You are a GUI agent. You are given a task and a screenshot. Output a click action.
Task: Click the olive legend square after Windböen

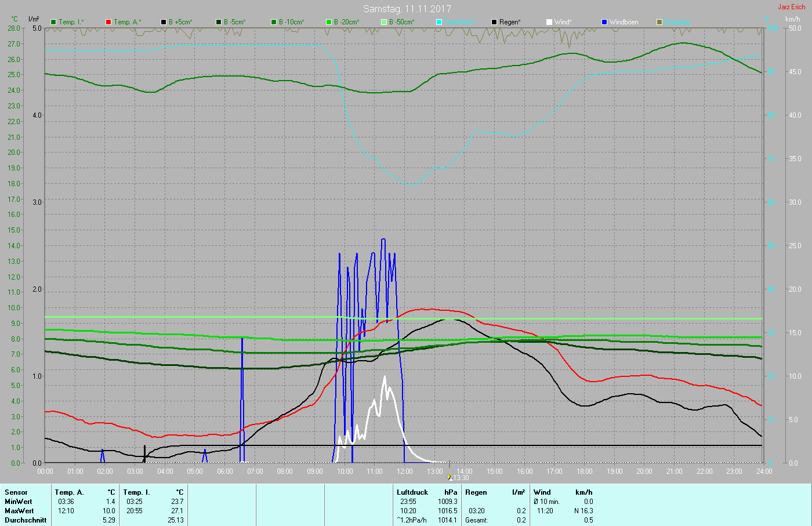coord(659,22)
